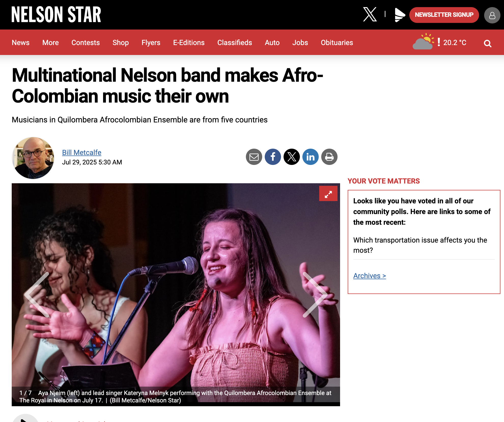
Task: Share article via email icon
Action: pos(254,157)
